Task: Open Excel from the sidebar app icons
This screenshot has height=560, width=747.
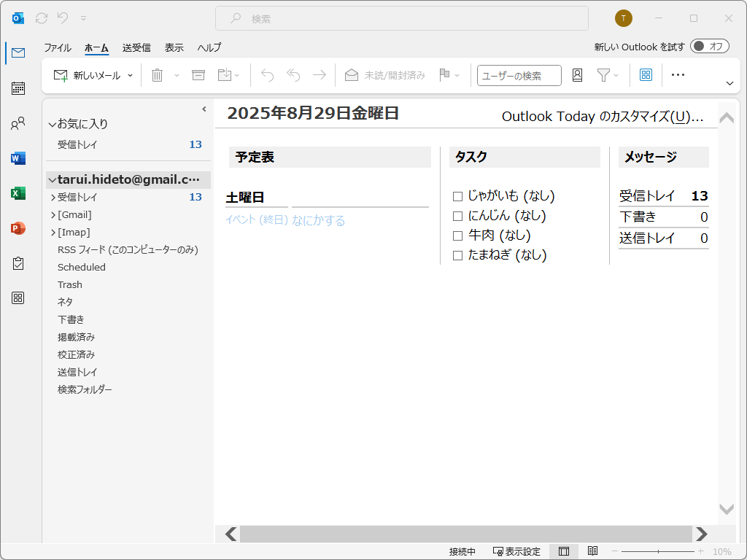Action: coord(18,192)
